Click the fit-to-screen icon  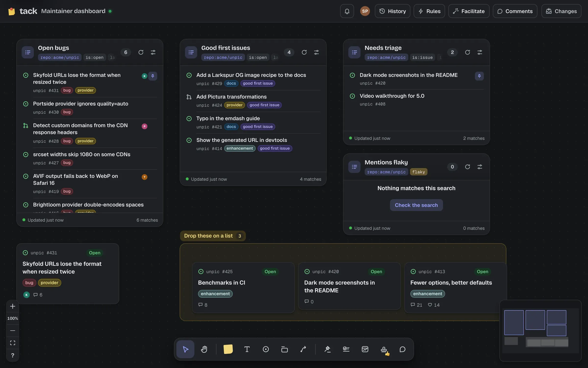coord(12,343)
